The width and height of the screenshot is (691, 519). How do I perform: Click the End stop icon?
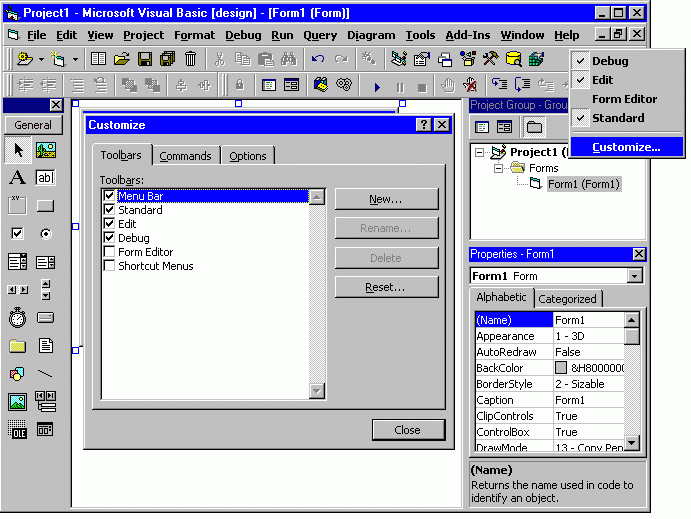[422, 87]
